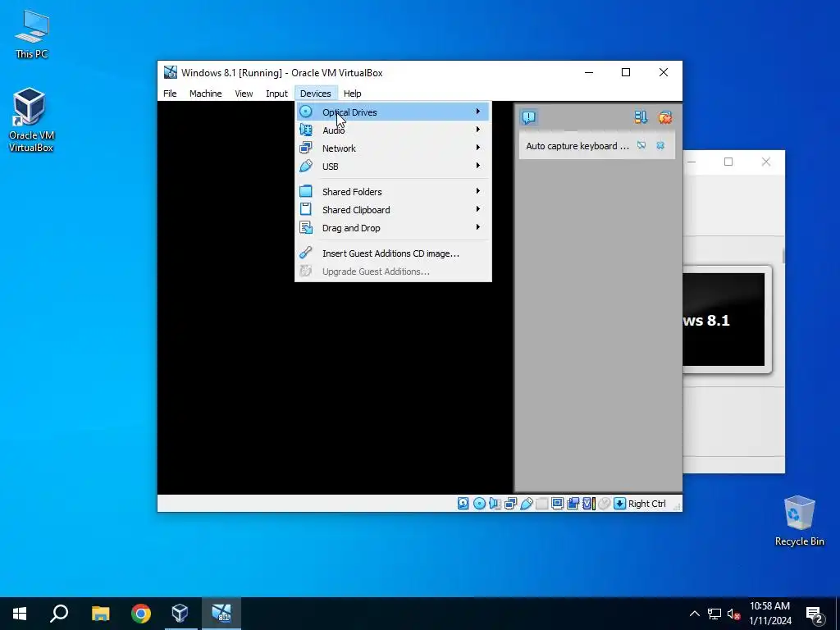Viewport: 840px width, 630px height.
Task: Open the Machine menu
Action: point(205,94)
